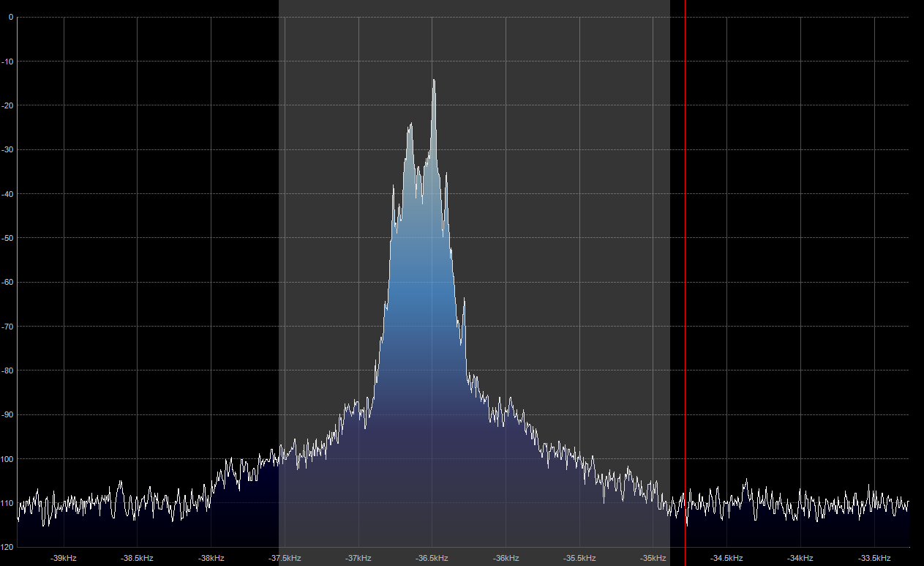
Task: Click the -38kHz frequency axis label
Action: pos(211,559)
